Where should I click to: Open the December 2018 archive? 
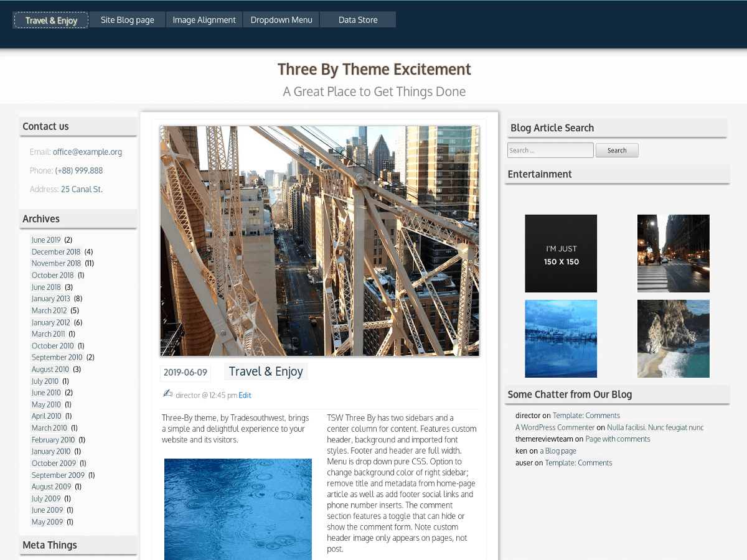(x=56, y=251)
